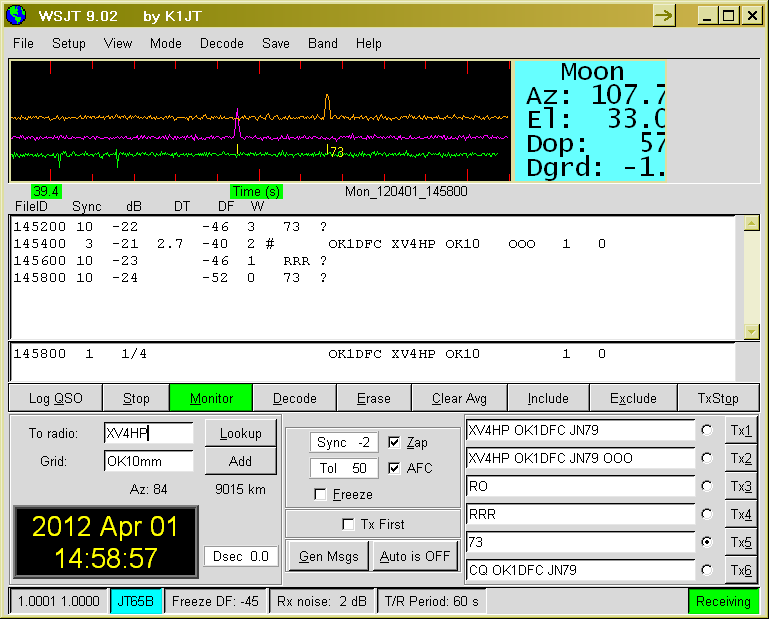
Task: Select radio button beside CQ OK1DFC JN79
Action: tap(708, 570)
